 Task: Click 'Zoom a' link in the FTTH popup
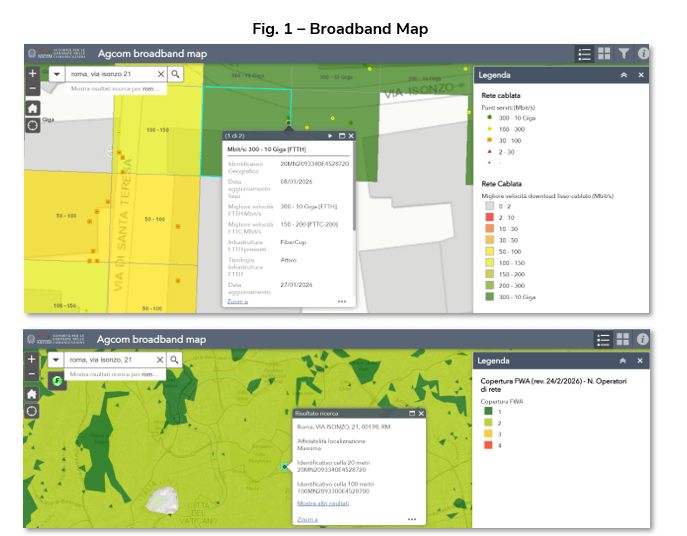(x=238, y=300)
